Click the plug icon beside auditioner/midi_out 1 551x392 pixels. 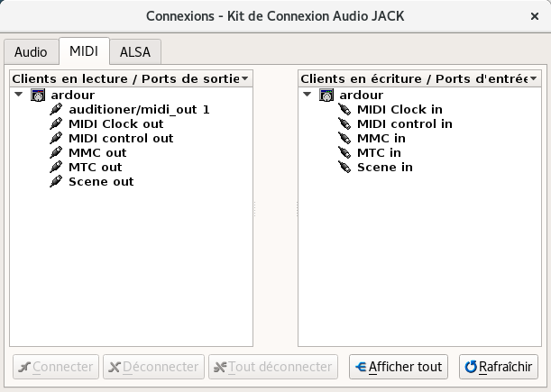click(x=56, y=109)
